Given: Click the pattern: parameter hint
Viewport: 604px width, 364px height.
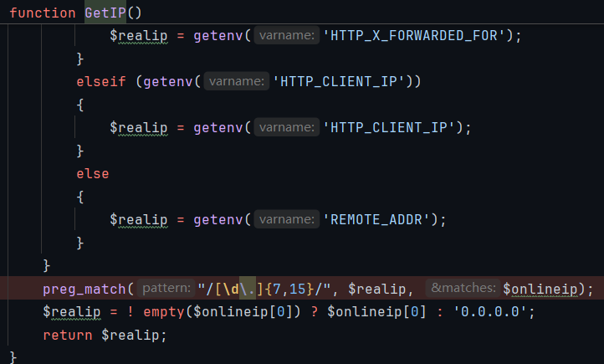Looking at the screenshot, I should click(166, 289).
